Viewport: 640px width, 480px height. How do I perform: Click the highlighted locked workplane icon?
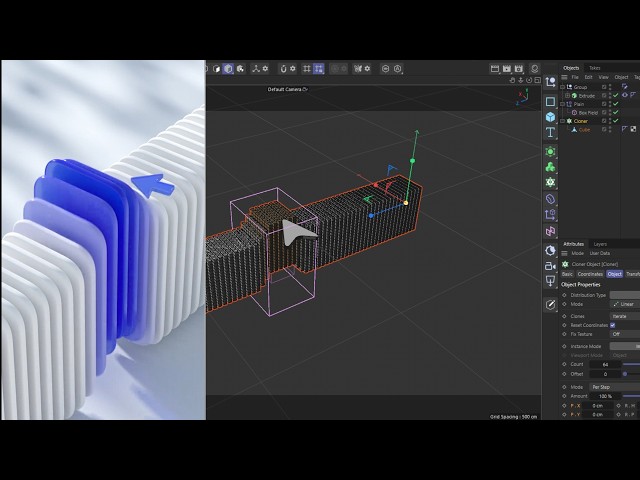click(319, 69)
